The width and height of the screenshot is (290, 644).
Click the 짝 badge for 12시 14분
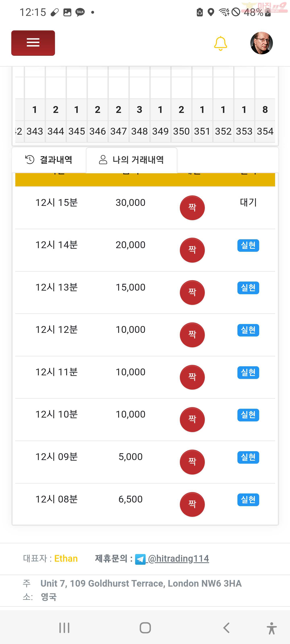[192, 250]
